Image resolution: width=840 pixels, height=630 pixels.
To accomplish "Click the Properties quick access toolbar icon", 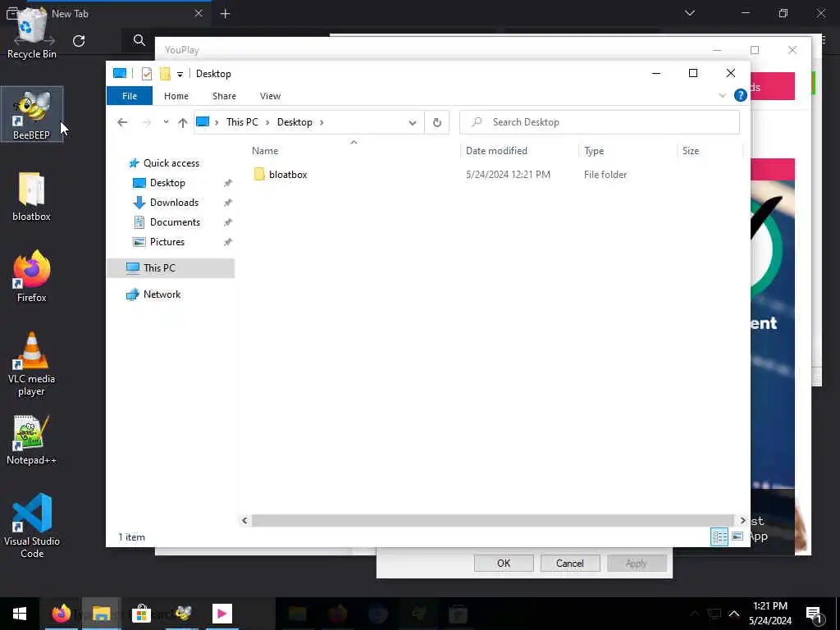I will pyautogui.click(x=146, y=74).
